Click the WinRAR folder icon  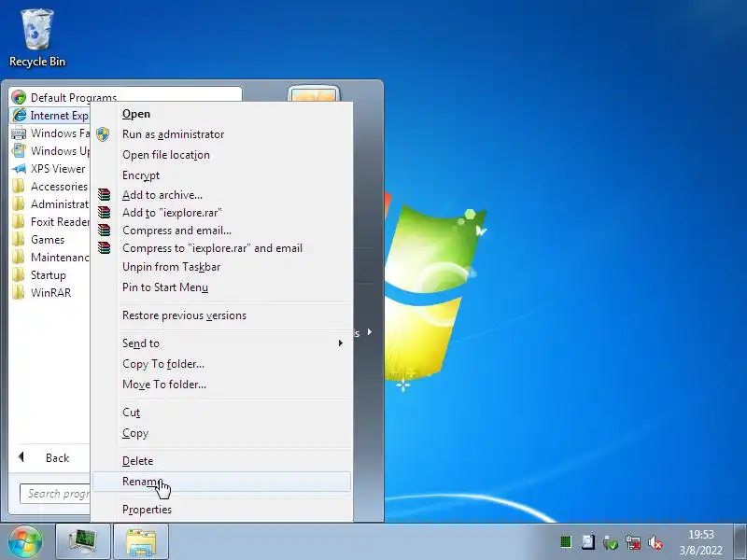tap(19, 293)
